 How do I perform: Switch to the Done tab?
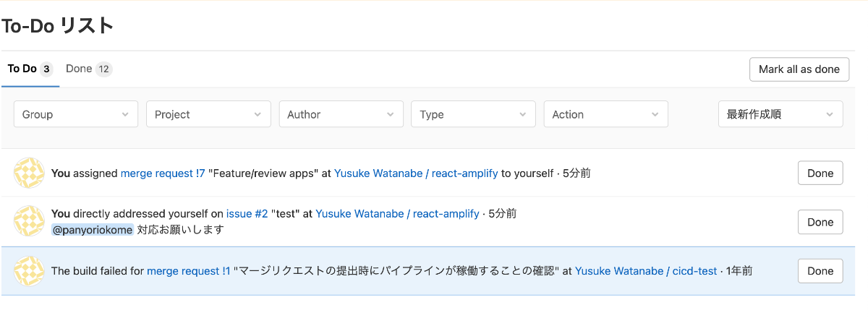tap(89, 69)
